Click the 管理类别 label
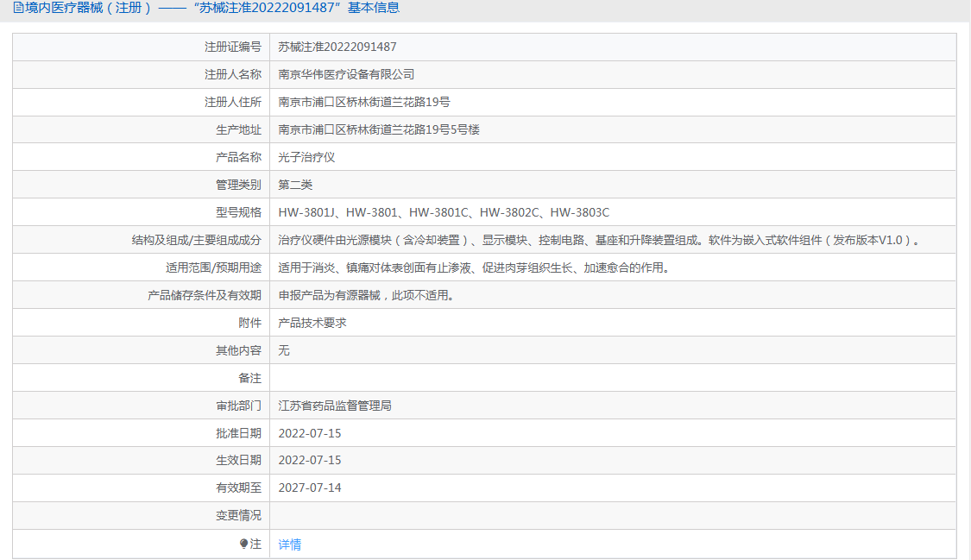This screenshot has height=560, width=971. pyautogui.click(x=238, y=185)
